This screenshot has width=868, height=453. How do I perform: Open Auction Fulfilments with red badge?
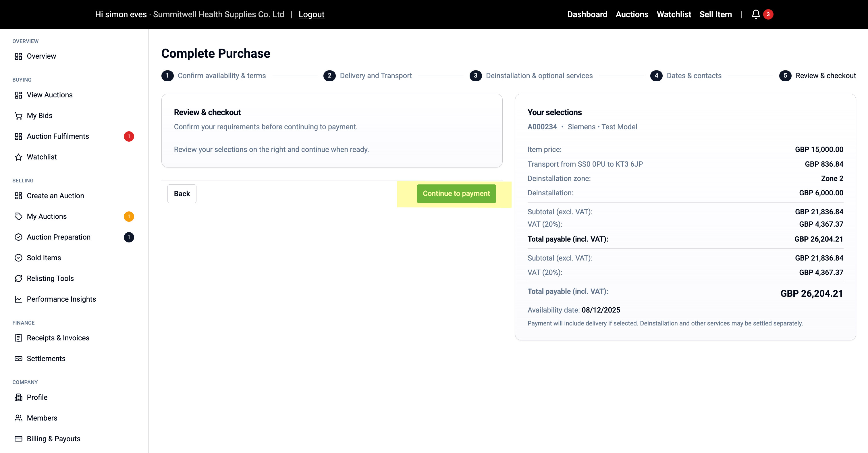click(58, 136)
